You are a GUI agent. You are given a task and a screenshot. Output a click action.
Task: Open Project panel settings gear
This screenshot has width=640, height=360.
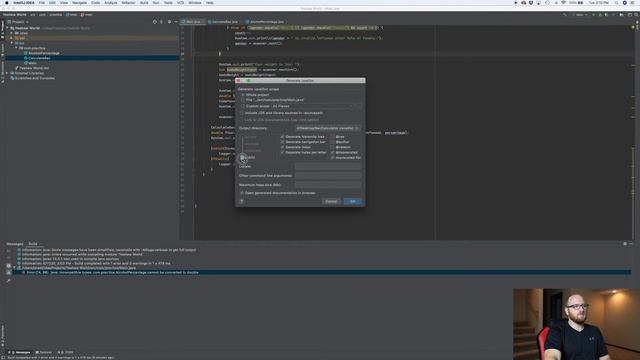(x=169, y=22)
